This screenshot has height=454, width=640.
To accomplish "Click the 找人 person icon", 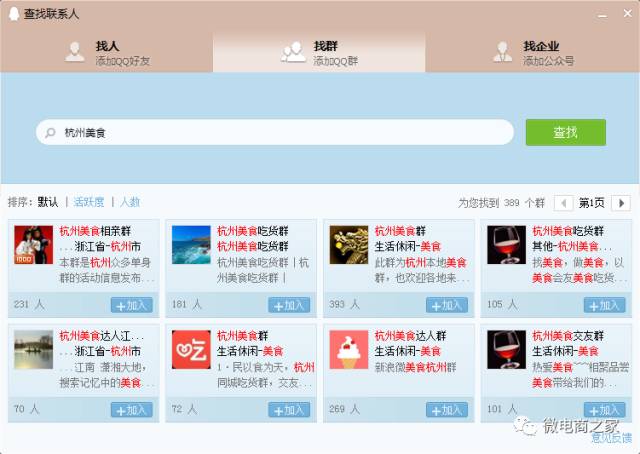I will coord(75,52).
